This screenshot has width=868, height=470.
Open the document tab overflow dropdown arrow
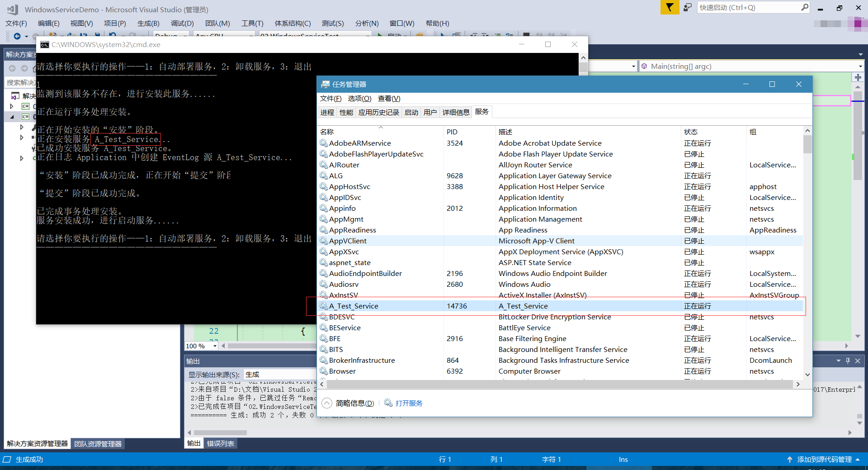click(x=860, y=54)
